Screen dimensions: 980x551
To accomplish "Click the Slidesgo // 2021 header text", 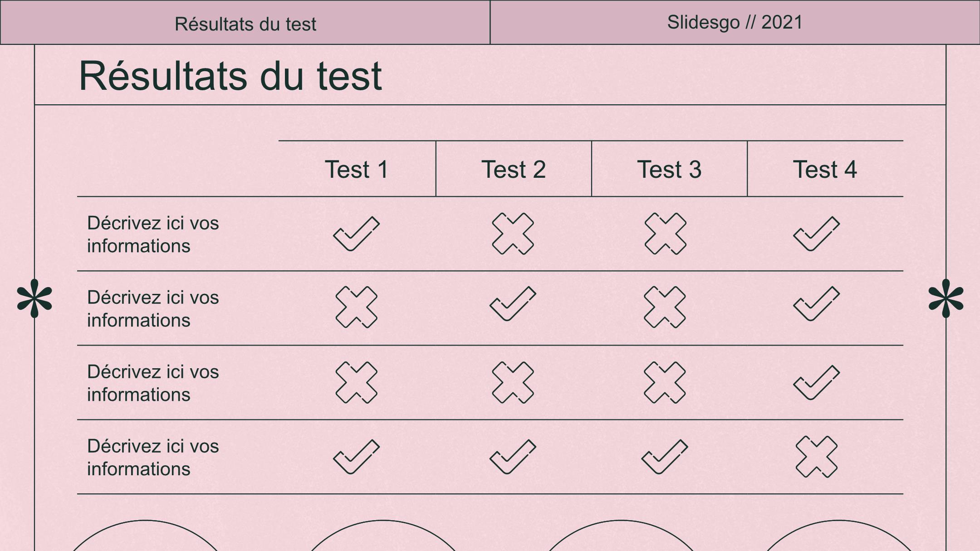I will pos(735,22).
